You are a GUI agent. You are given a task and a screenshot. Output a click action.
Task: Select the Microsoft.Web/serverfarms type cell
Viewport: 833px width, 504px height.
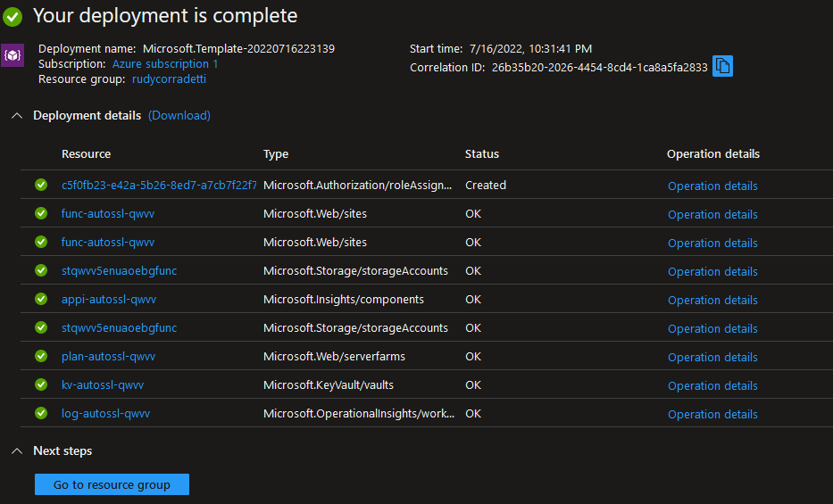click(334, 357)
